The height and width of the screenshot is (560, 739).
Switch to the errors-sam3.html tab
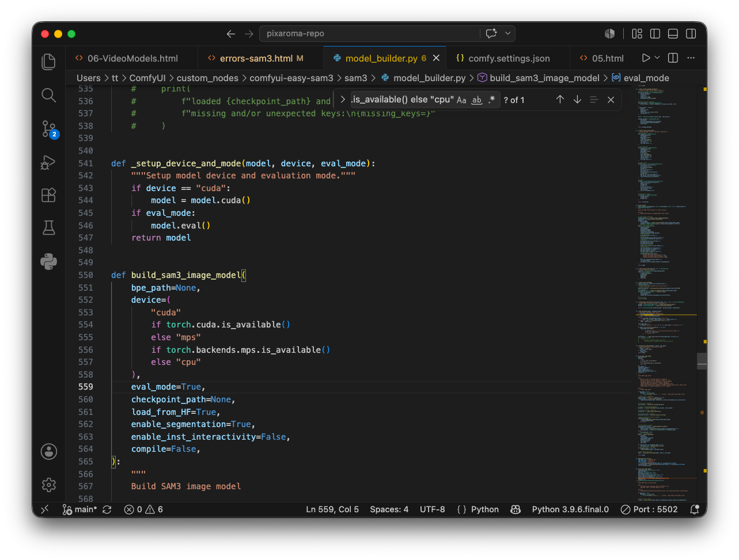[x=261, y=58]
